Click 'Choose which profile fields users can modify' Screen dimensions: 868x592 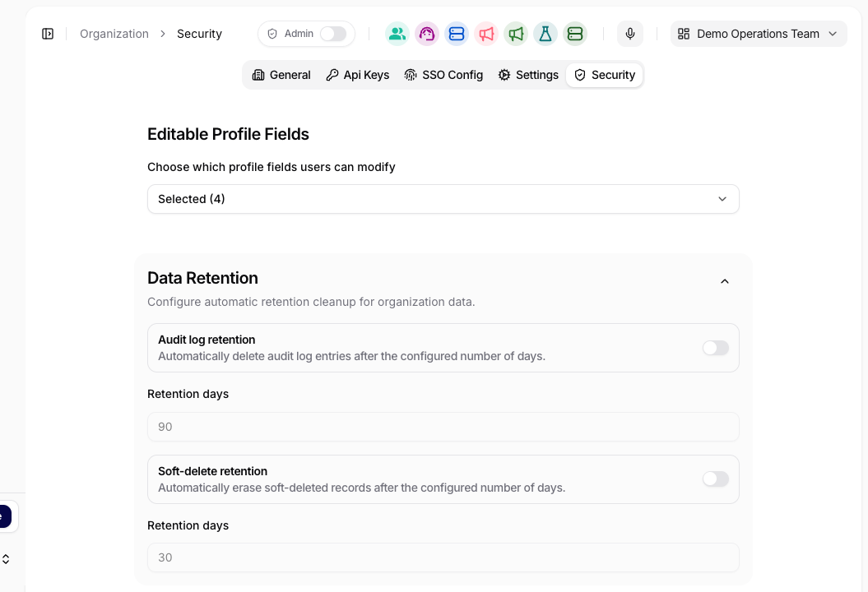tap(272, 167)
